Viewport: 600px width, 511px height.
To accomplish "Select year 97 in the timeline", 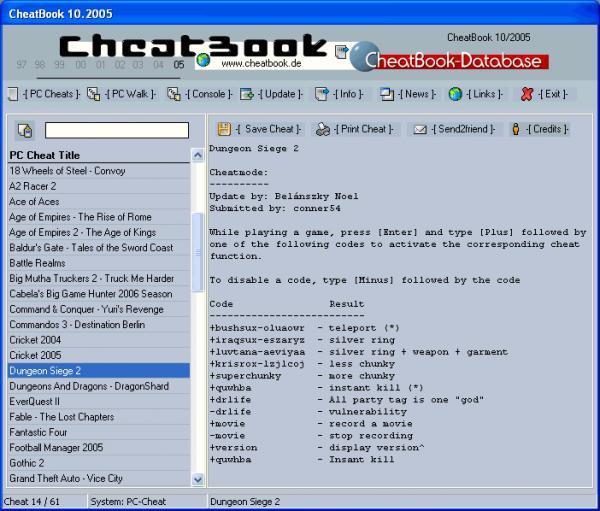I will point(21,64).
